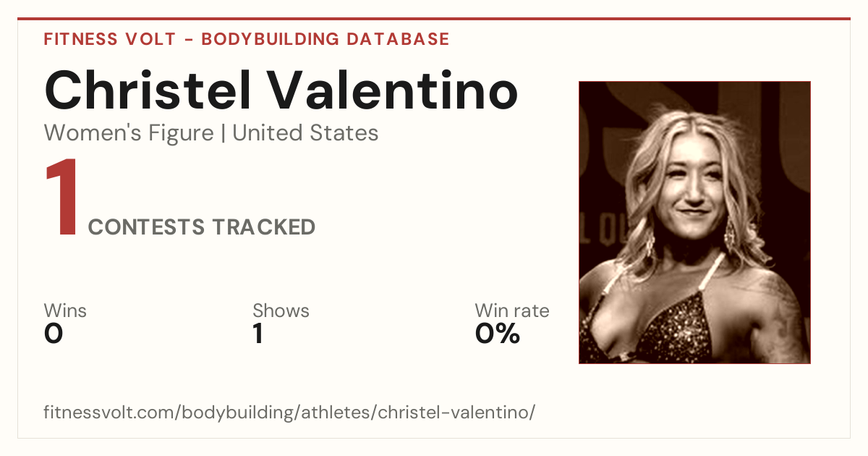868x456 pixels.
Task: Select the 0% win rate value
Action: pos(498,334)
